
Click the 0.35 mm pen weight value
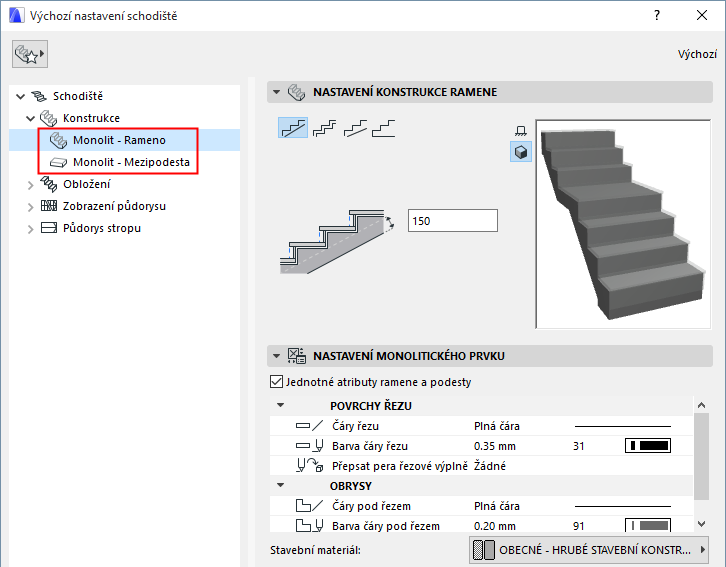coord(494,446)
